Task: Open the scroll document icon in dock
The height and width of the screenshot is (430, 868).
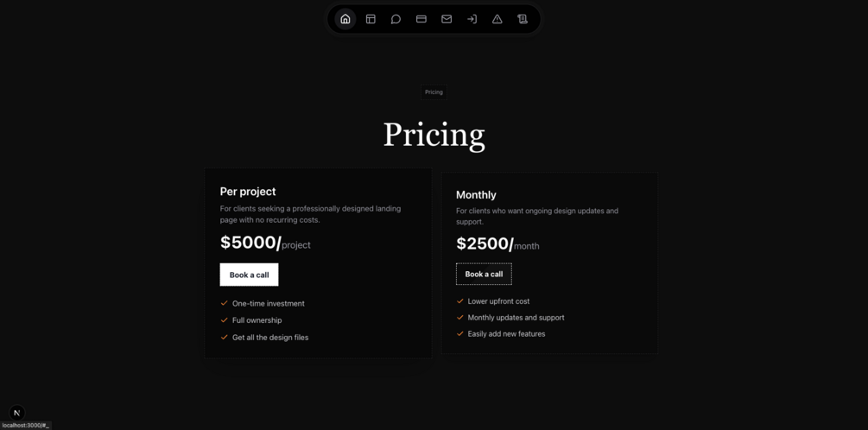Action: pyautogui.click(x=523, y=19)
